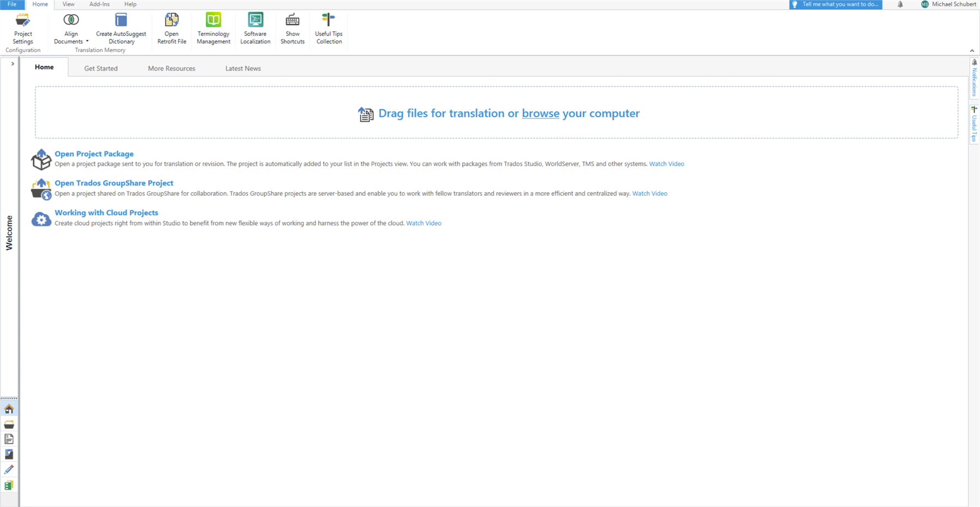Switch to Translation Memories view icon
The image size is (980, 507).
[x=9, y=485]
